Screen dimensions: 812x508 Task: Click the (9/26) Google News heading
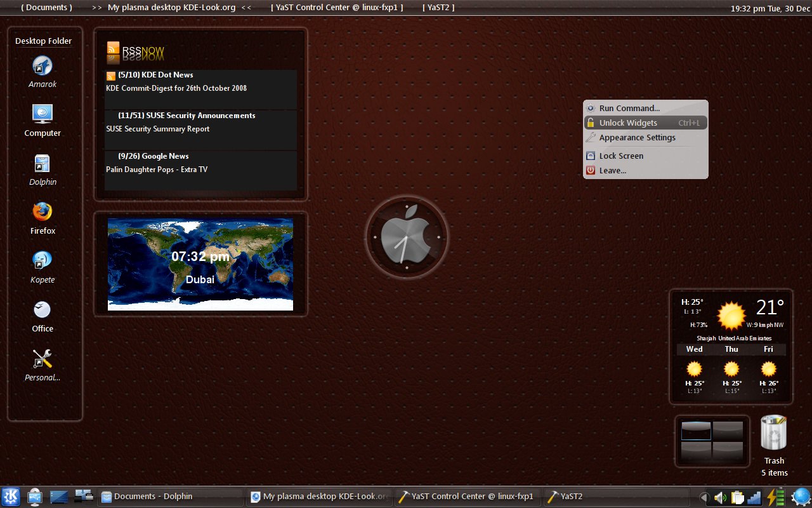click(x=153, y=156)
